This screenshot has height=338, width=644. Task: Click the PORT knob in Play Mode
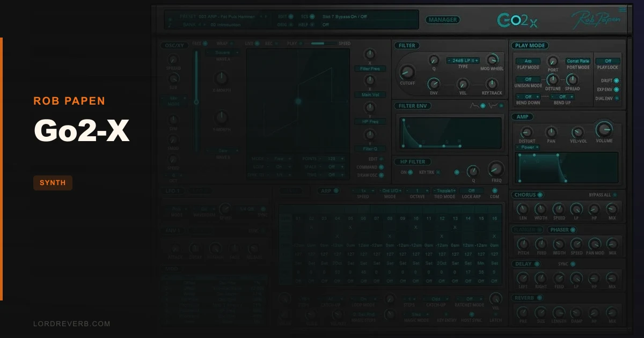pos(553,61)
